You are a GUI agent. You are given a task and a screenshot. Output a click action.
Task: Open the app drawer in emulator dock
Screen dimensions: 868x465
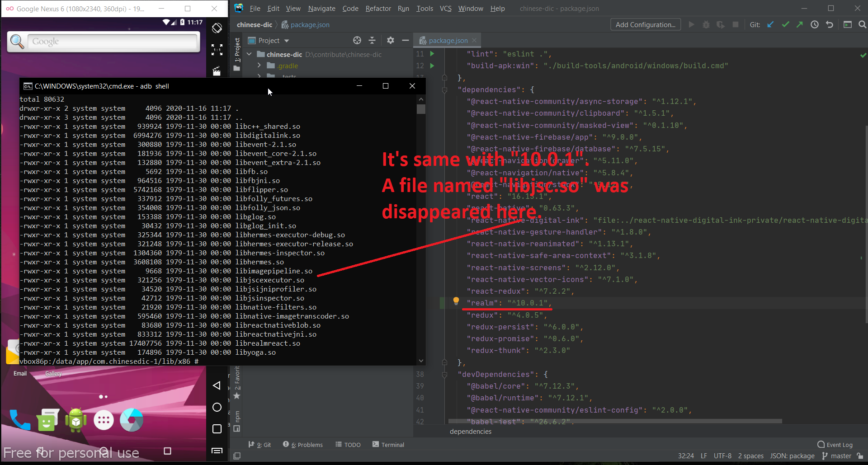coord(104,421)
